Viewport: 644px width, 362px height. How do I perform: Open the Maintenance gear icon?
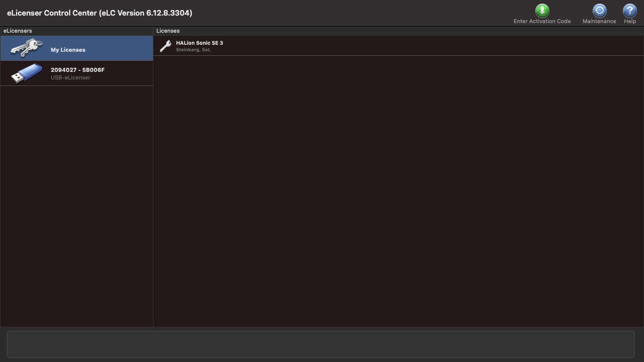(599, 11)
